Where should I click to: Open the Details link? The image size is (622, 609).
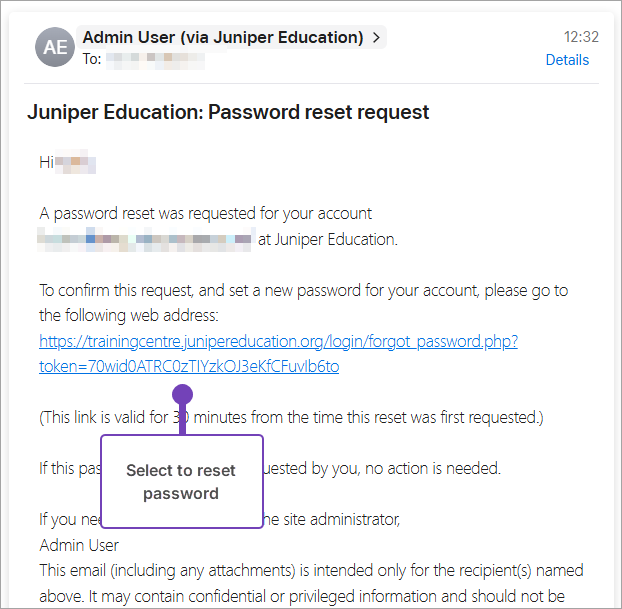pos(567,60)
